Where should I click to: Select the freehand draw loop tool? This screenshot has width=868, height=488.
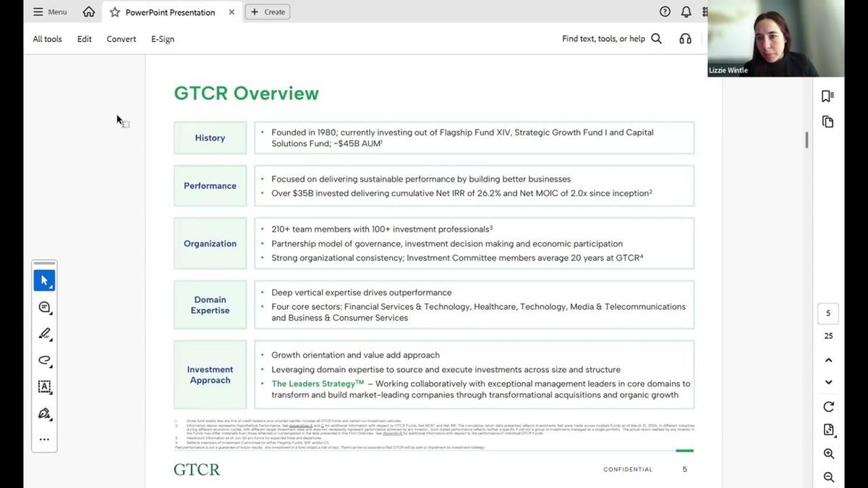click(44, 360)
